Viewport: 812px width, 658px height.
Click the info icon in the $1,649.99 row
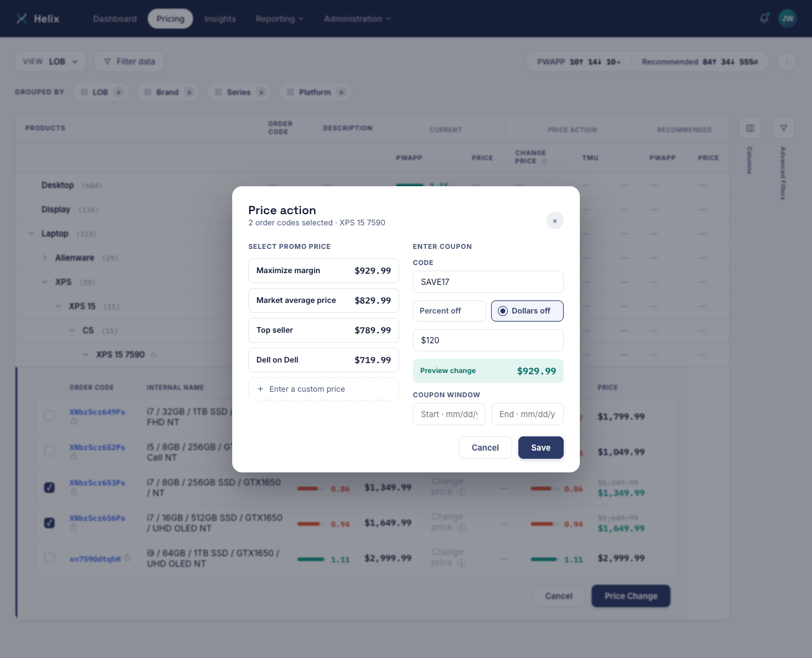(x=461, y=528)
